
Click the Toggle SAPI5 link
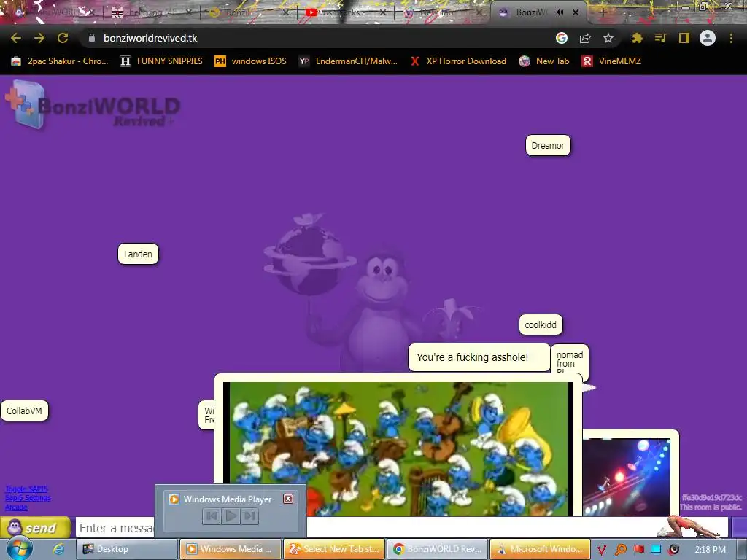pyautogui.click(x=26, y=489)
